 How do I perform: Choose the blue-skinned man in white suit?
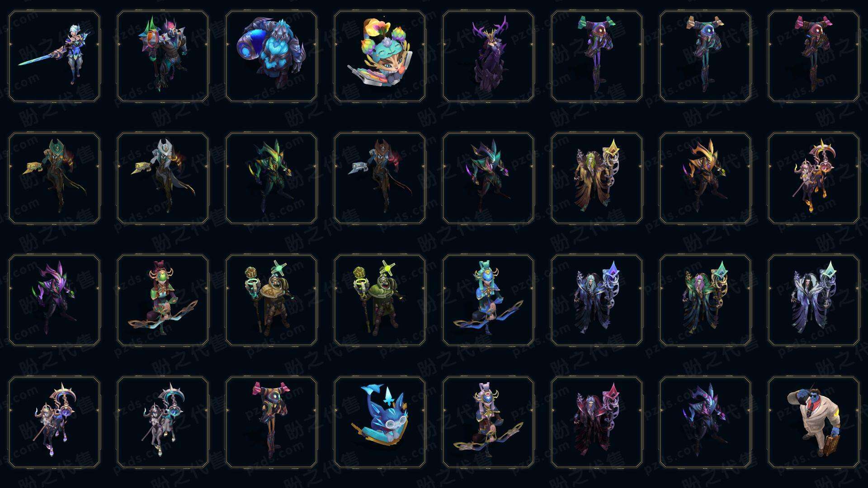(x=814, y=422)
